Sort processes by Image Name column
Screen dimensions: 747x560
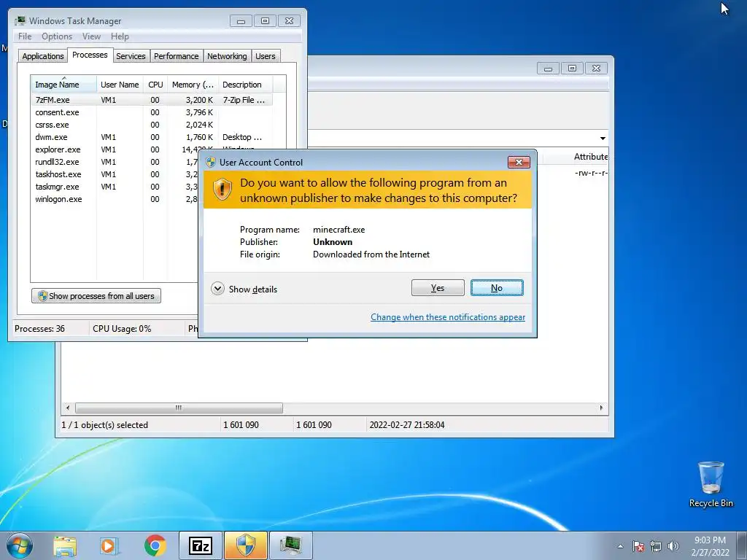click(x=63, y=85)
